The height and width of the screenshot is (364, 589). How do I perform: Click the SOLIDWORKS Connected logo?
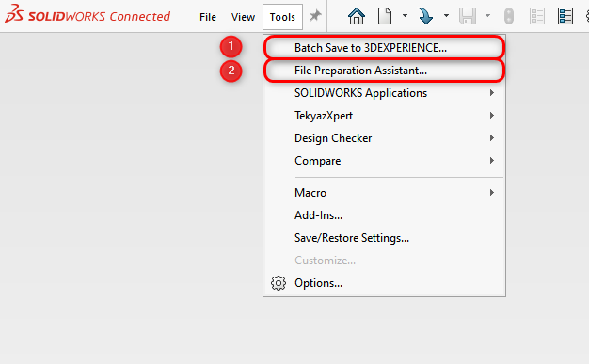tap(88, 14)
